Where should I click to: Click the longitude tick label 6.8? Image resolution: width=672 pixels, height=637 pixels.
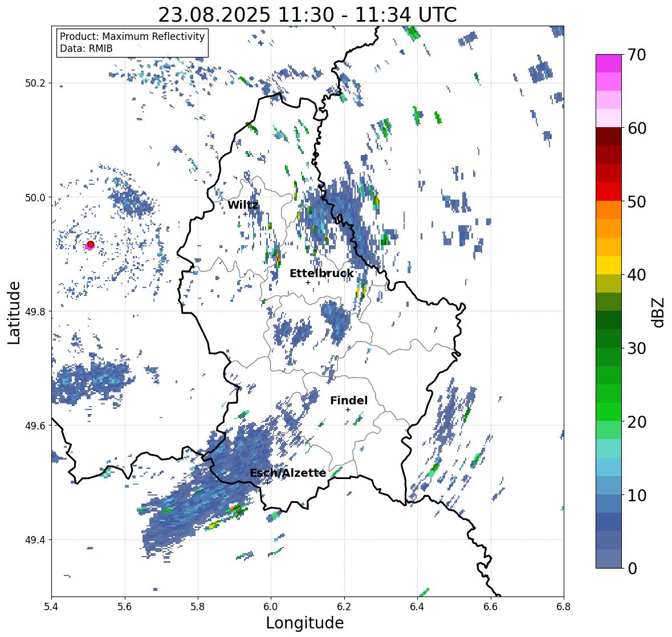[x=564, y=606]
